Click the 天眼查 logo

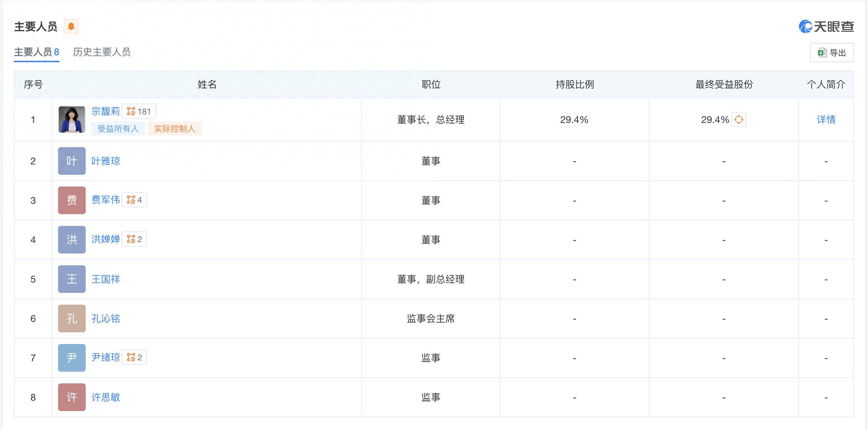[x=826, y=27]
